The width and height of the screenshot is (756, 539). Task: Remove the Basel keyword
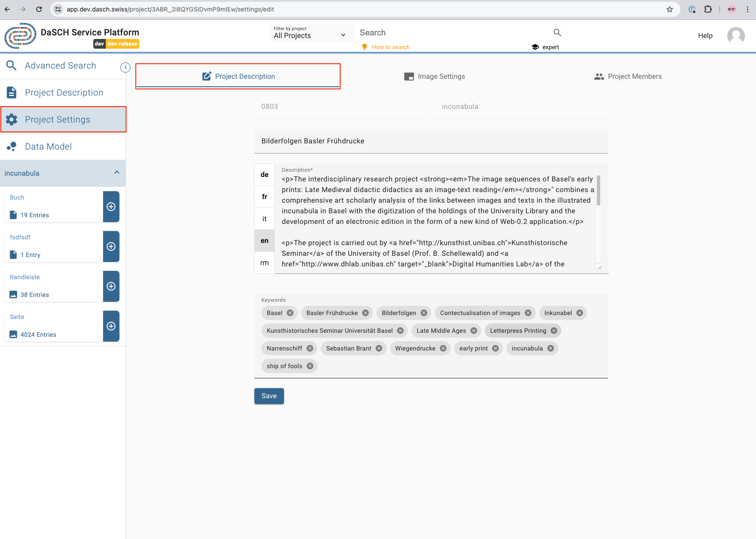tap(291, 313)
